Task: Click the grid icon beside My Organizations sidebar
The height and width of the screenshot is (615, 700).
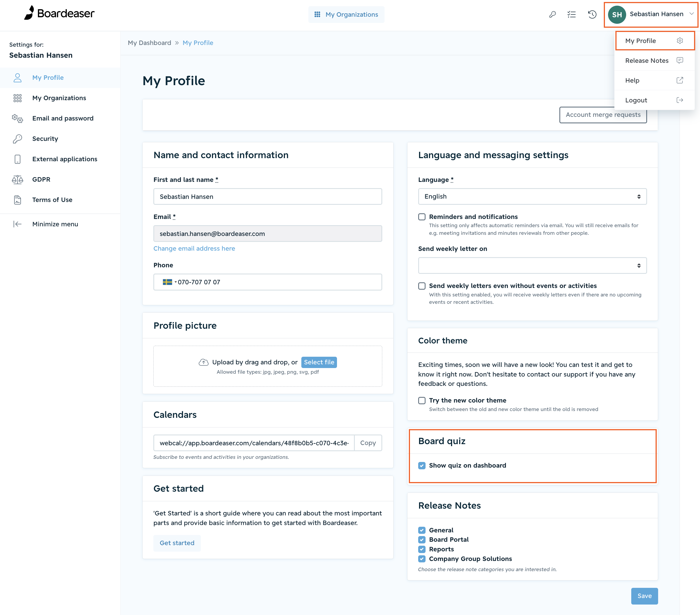Action: tap(18, 98)
